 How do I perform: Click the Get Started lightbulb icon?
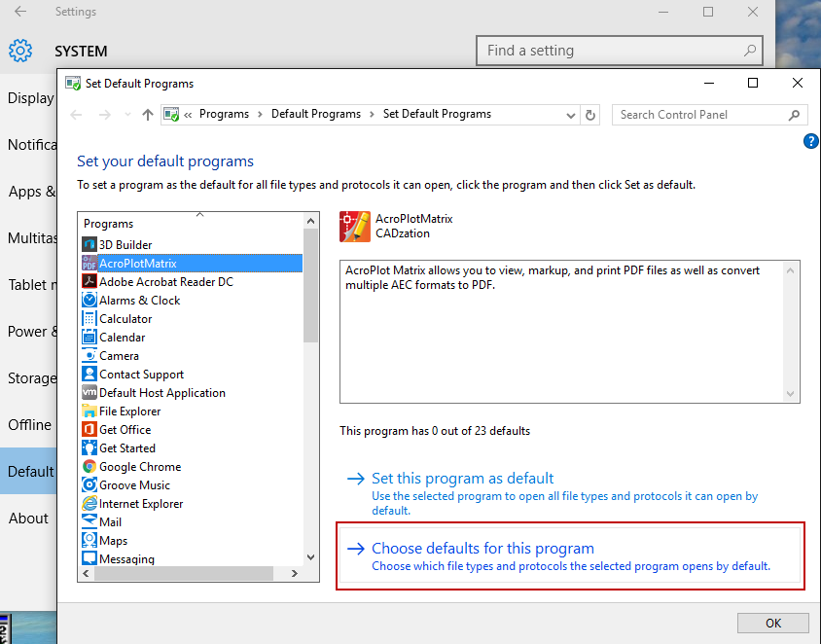89,447
